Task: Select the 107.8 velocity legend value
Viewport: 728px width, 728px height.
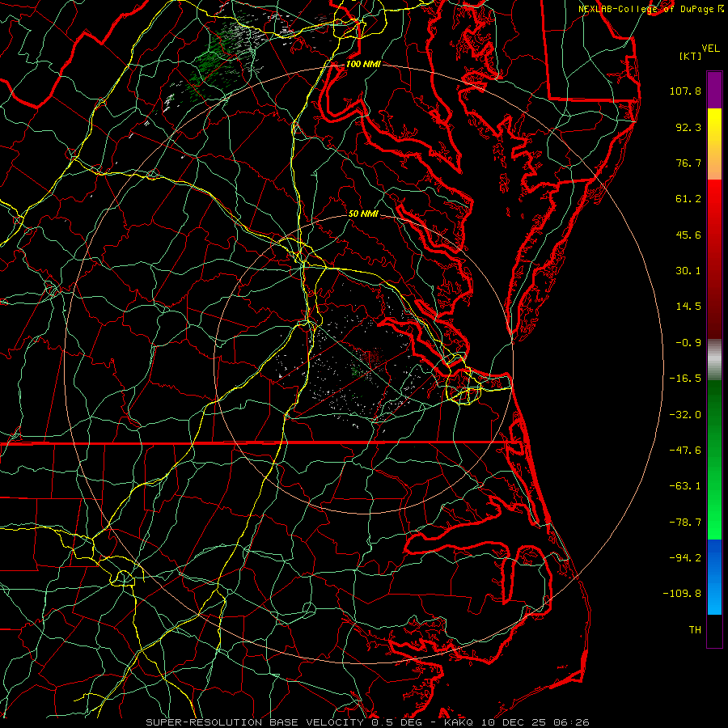Action: coord(685,91)
